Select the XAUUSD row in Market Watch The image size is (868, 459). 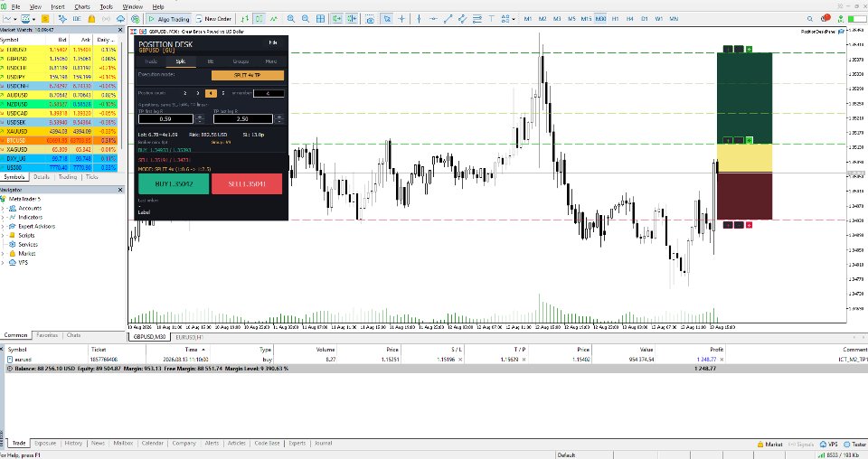tap(59, 132)
